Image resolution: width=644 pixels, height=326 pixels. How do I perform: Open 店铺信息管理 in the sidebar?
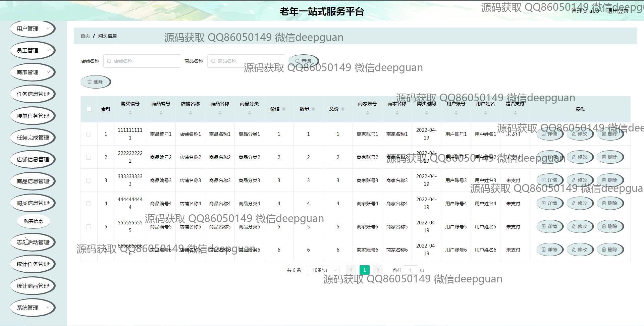[33, 159]
